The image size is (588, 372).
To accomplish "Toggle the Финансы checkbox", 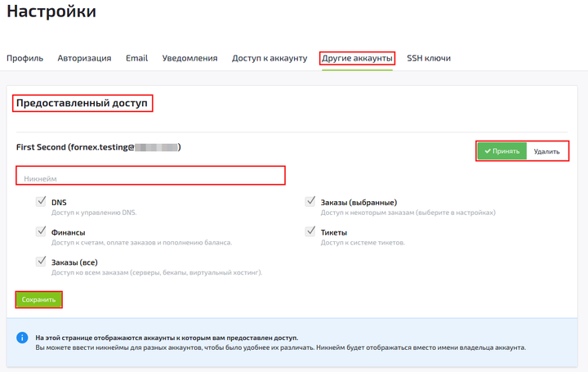I will (x=41, y=231).
